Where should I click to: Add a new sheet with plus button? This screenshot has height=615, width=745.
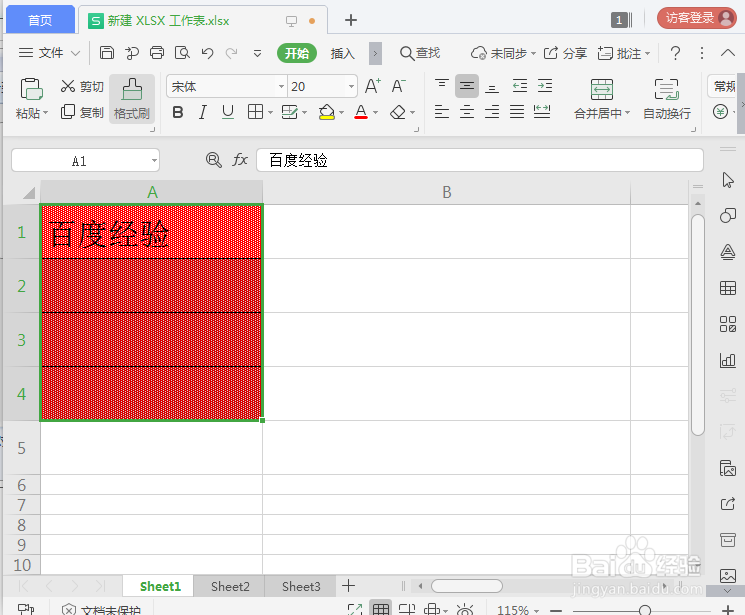348,586
